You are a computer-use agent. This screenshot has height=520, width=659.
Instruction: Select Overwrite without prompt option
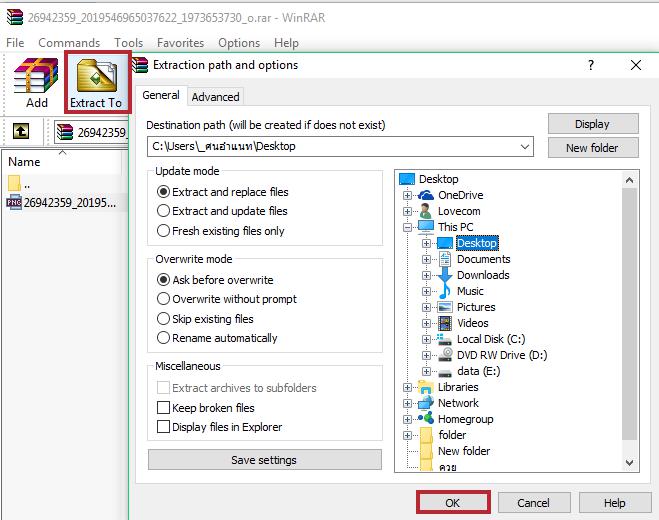pyautogui.click(x=163, y=298)
